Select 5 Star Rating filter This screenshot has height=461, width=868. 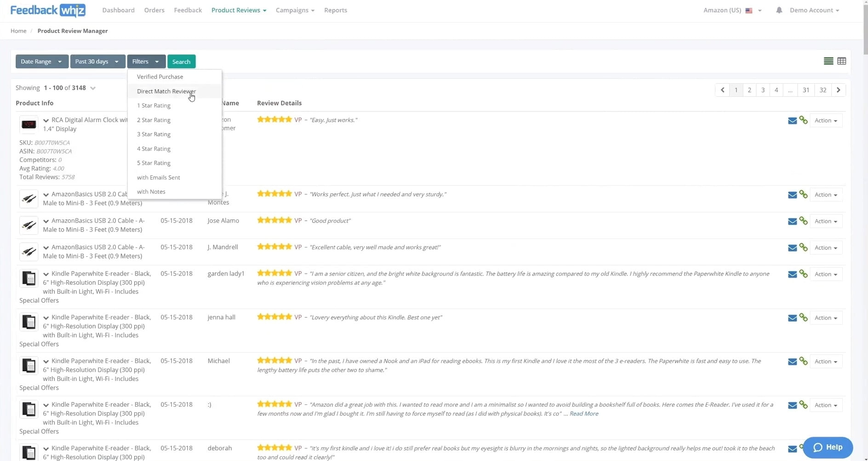tap(175, 163)
